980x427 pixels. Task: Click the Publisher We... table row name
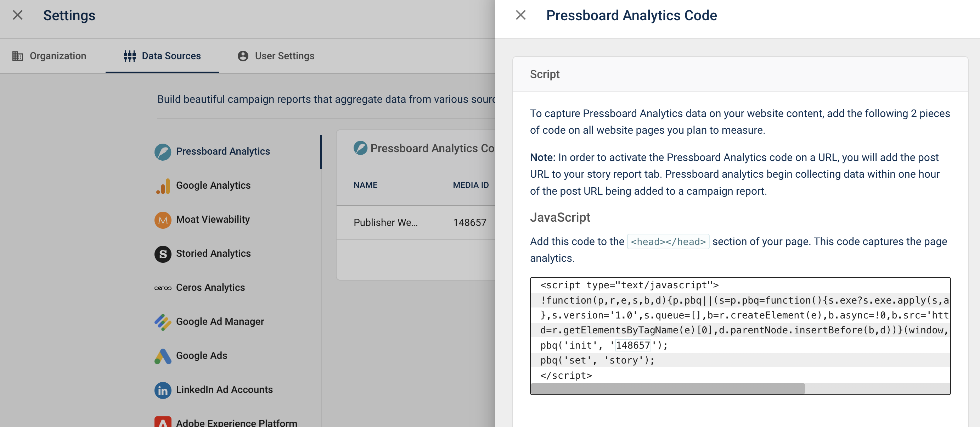(x=385, y=222)
